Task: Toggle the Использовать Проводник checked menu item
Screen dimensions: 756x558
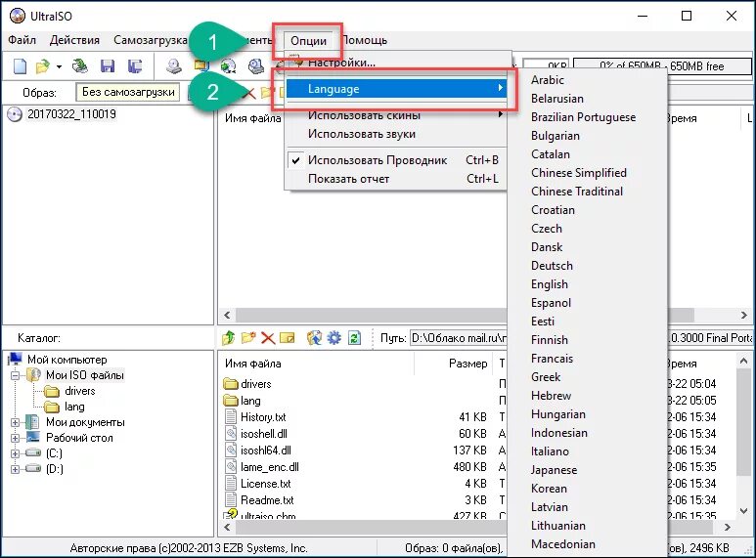Action: [x=395, y=160]
